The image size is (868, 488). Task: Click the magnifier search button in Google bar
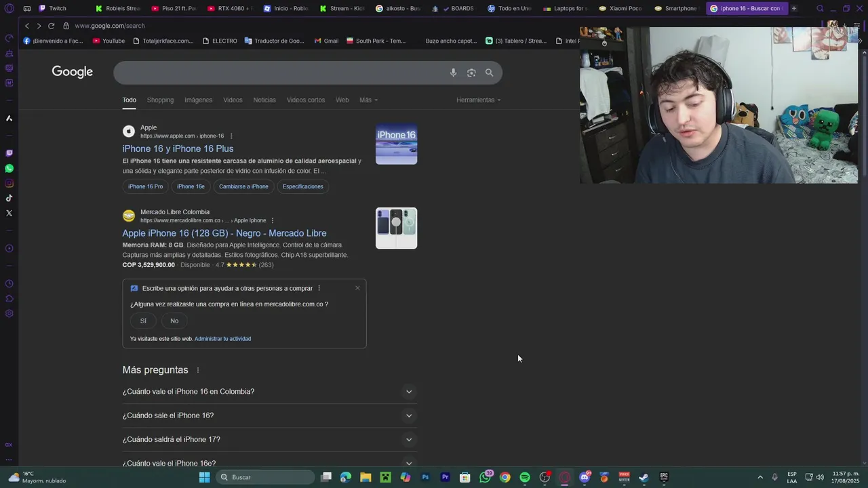(489, 73)
